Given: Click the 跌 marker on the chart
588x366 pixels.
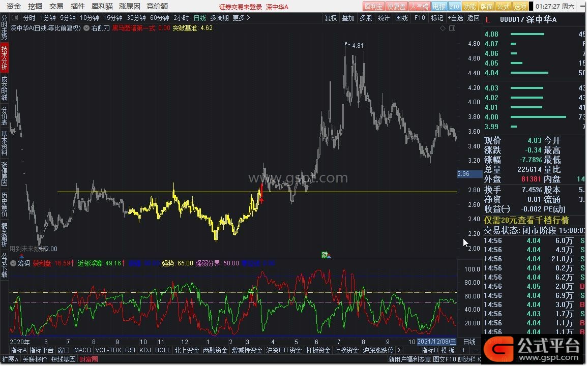Looking at the screenshot, I should coord(325,255).
